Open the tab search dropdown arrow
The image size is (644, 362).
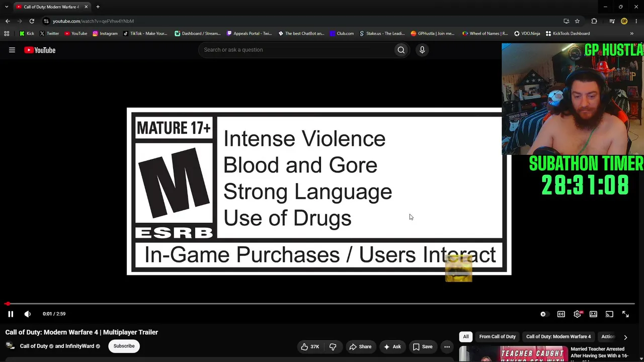[x=7, y=7]
